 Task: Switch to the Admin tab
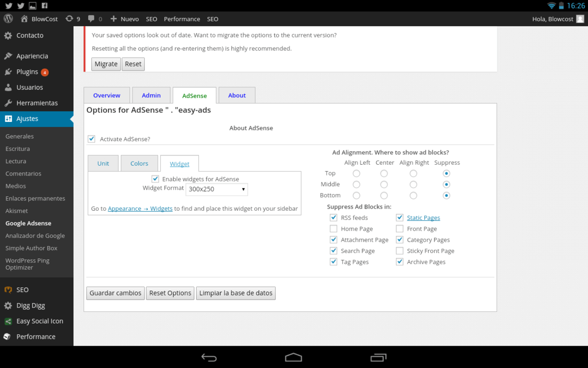coord(151,95)
